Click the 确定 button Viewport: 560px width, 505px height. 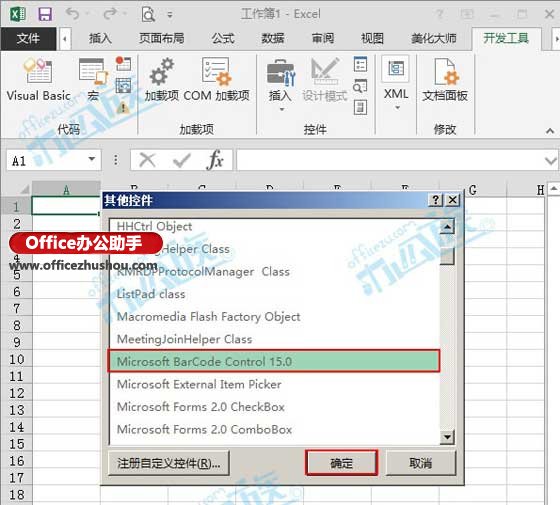(x=341, y=463)
